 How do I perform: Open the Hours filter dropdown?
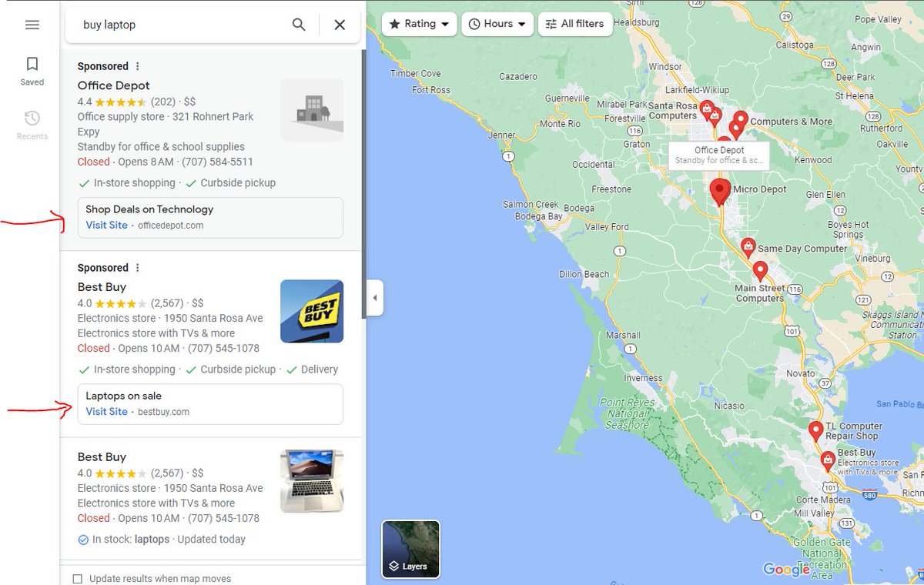(x=497, y=24)
